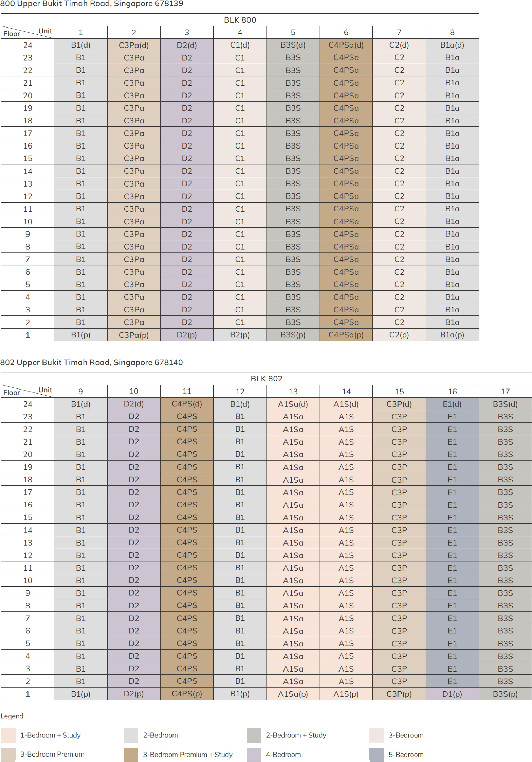Click the C4PS(d) cell in BLK 802
This screenshot has height=762, width=532.
click(187, 404)
